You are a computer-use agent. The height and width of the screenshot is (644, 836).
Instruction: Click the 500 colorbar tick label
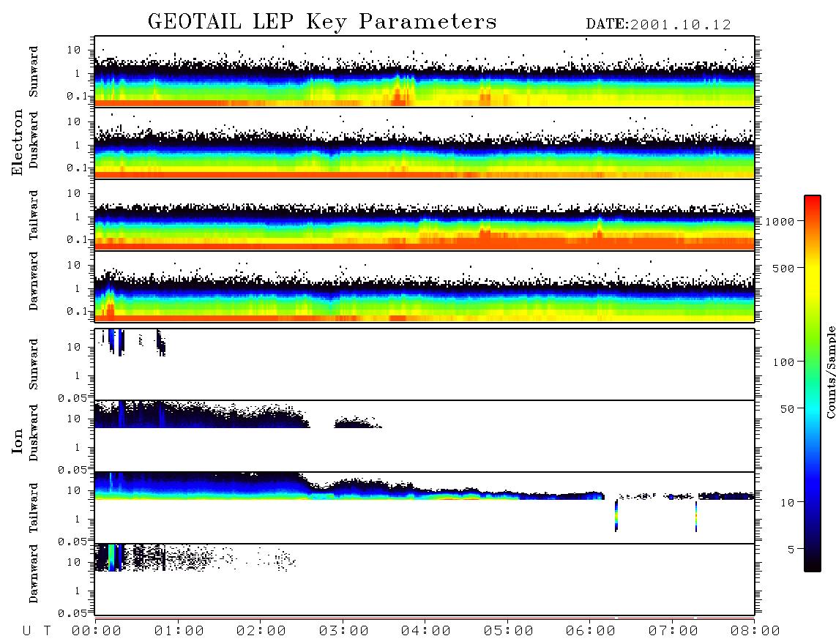(783, 268)
